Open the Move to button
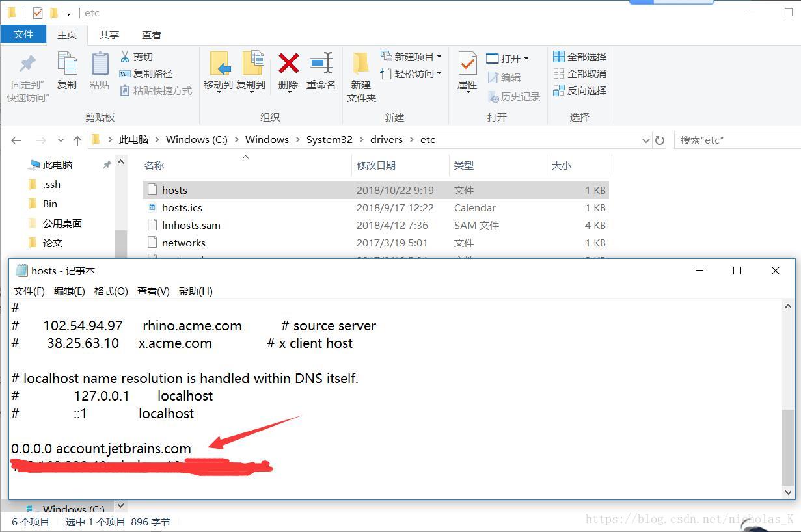 coord(218,72)
